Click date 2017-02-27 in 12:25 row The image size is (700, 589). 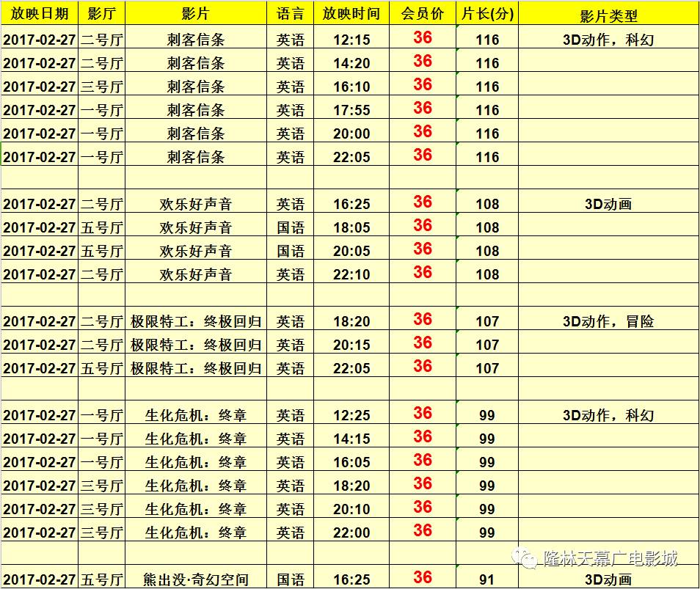coord(40,413)
